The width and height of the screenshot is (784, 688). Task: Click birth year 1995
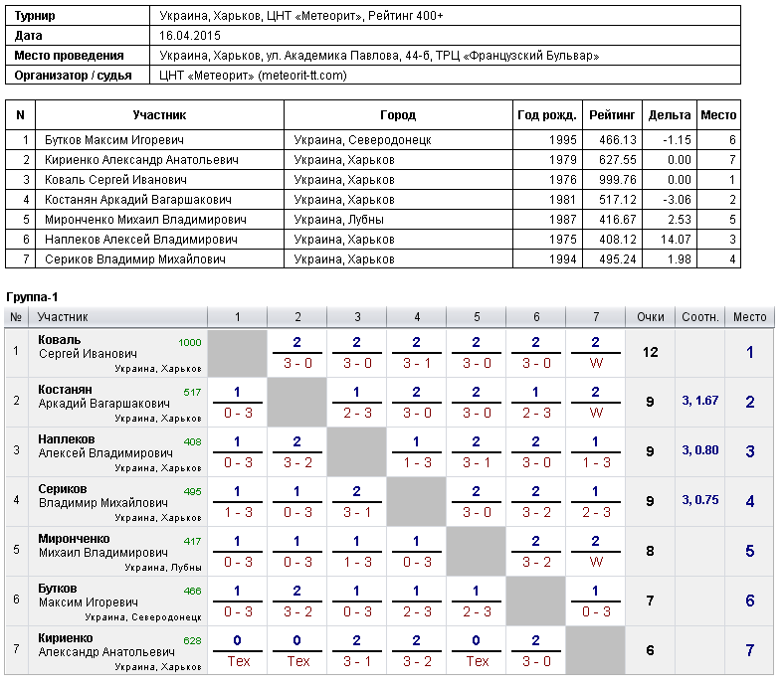click(563, 140)
